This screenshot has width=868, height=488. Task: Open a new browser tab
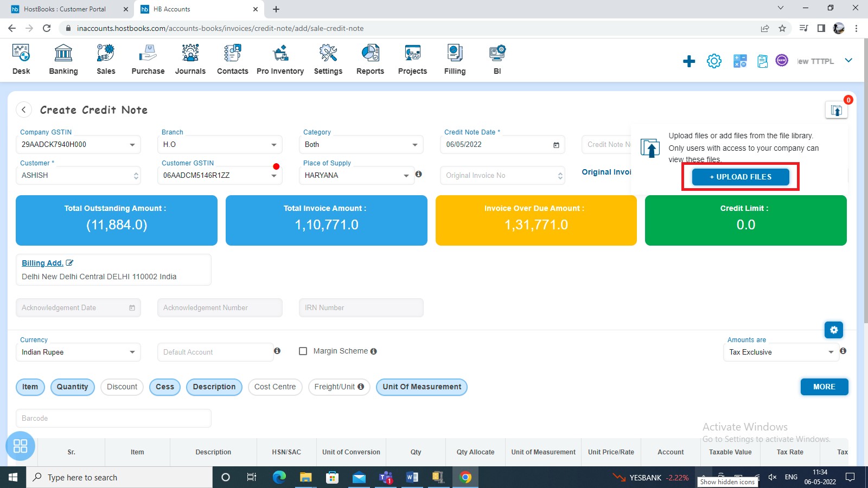point(276,9)
